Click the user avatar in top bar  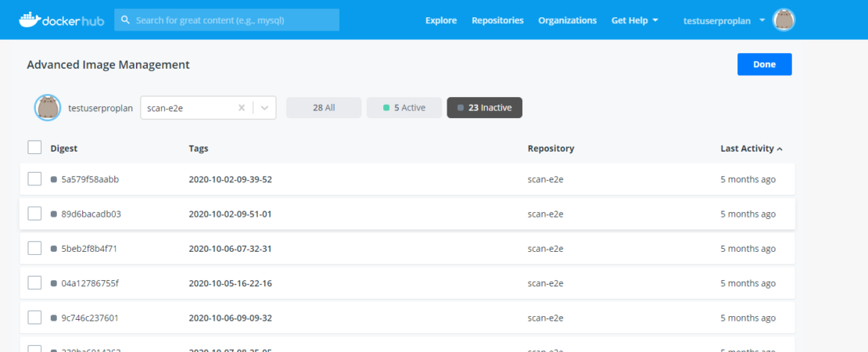pyautogui.click(x=784, y=20)
